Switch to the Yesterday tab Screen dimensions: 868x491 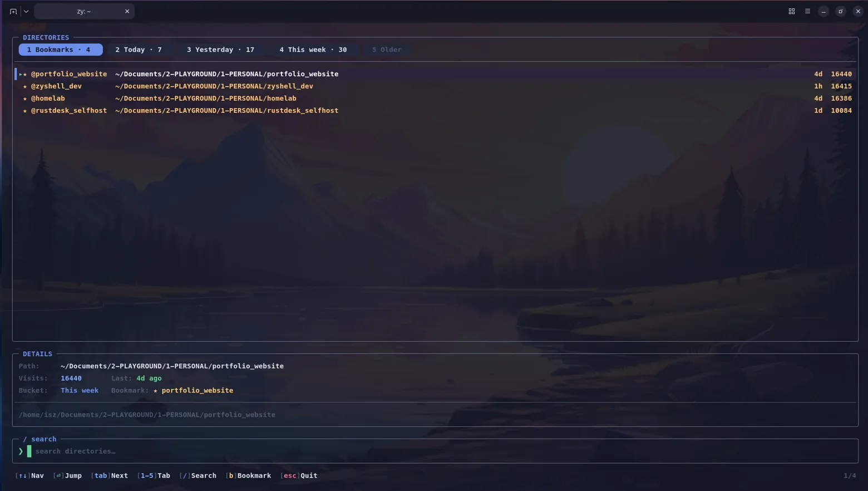click(x=220, y=50)
